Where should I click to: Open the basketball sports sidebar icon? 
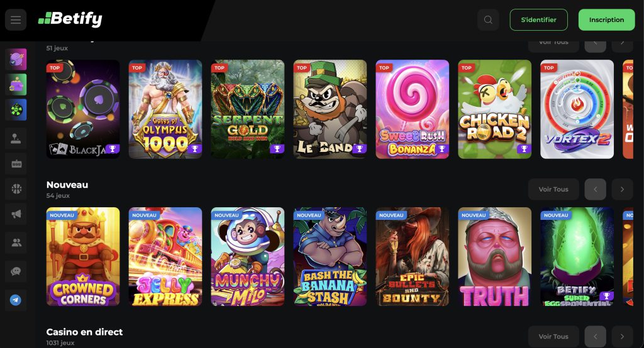click(16, 189)
